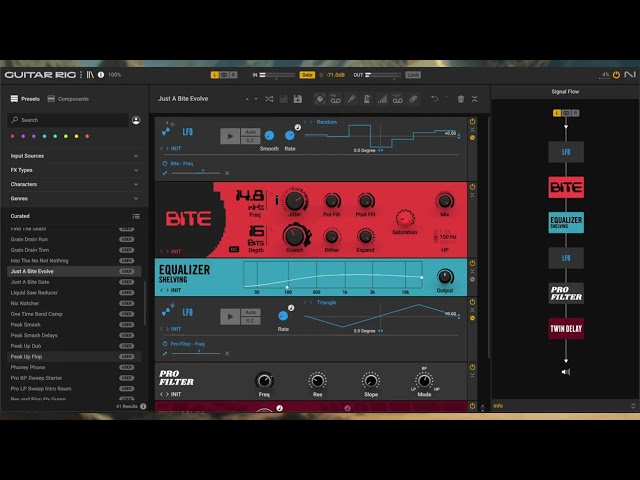Open the tuner tool icon
This screenshot has height=480, width=640.
click(351, 99)
